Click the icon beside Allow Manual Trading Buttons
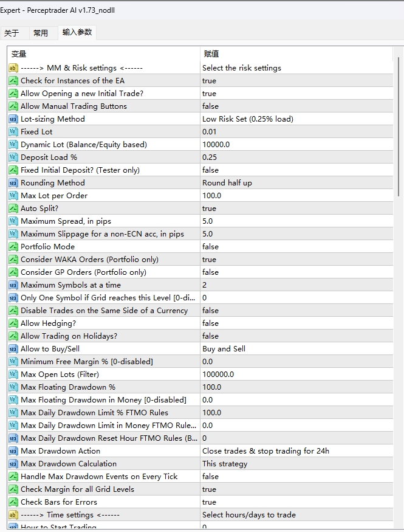 pos(13,106)
